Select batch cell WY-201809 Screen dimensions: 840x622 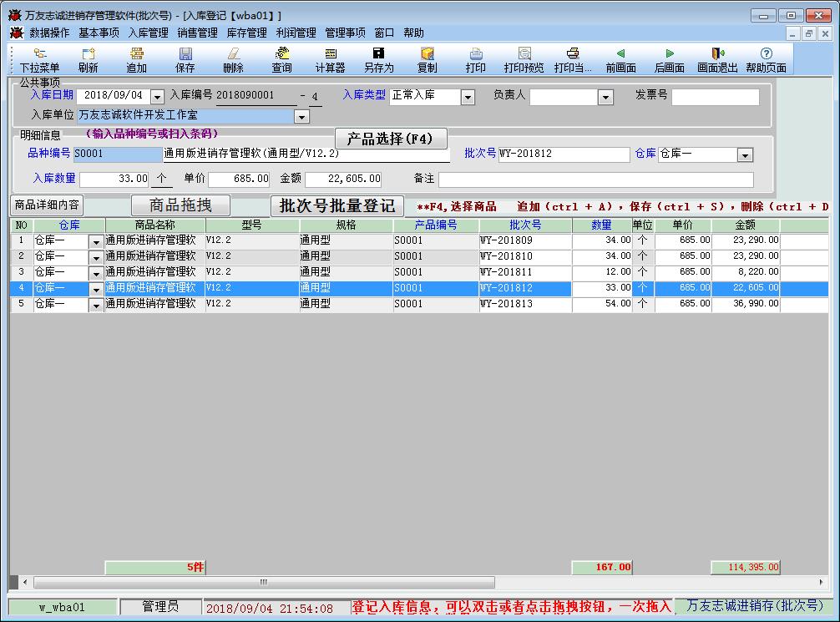click(x=525, y=240)
